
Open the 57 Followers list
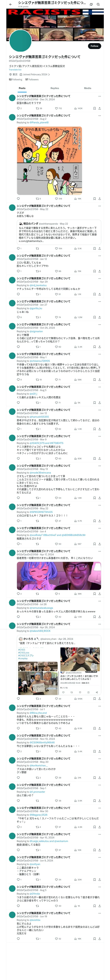coord(32,80)
